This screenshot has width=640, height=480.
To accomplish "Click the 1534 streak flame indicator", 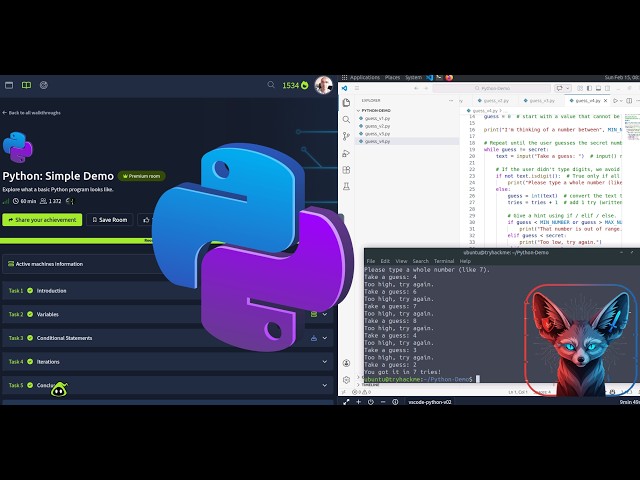I will tap(295, 85).
